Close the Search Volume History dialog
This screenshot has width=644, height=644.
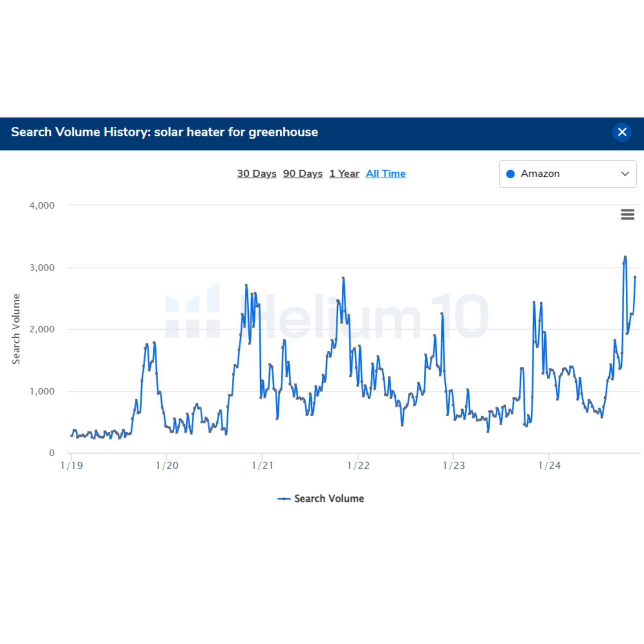click(622, 132)
